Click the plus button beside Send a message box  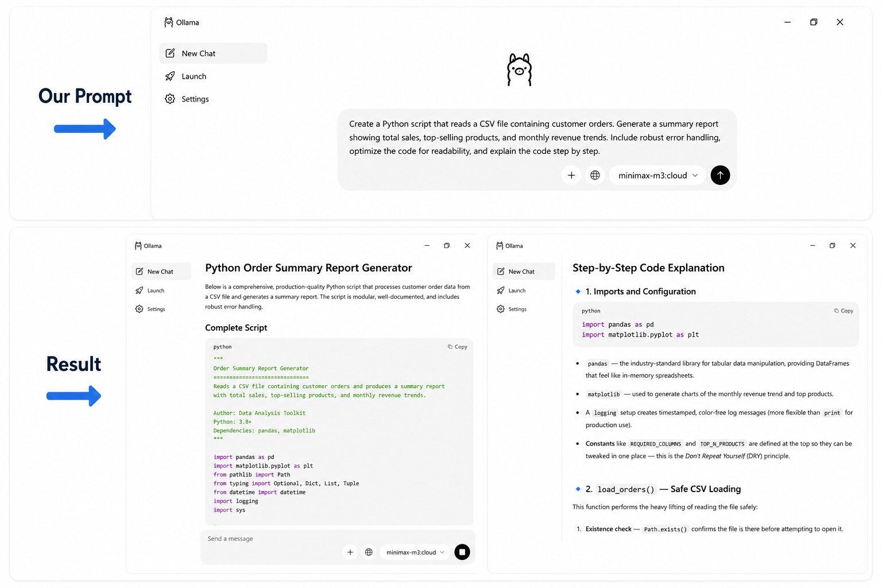(350, 552)
